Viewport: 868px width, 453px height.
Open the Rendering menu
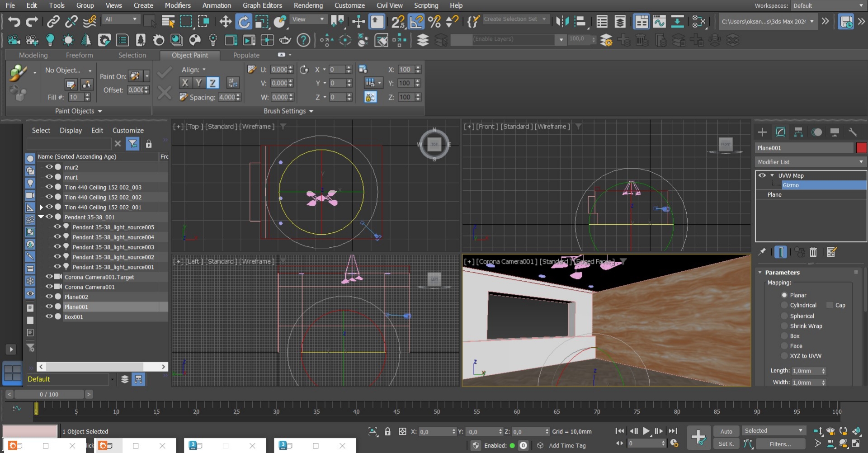point(308,5)
